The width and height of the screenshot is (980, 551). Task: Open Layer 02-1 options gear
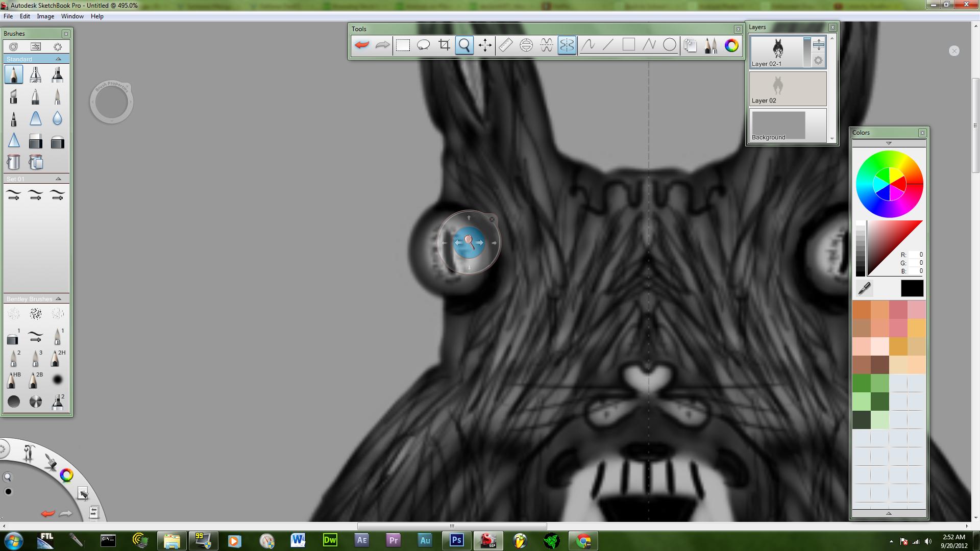[x=818, y=60]
